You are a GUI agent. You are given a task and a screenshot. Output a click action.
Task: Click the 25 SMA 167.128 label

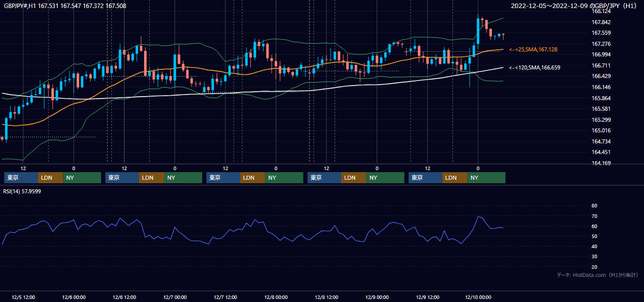coord(533,49)
